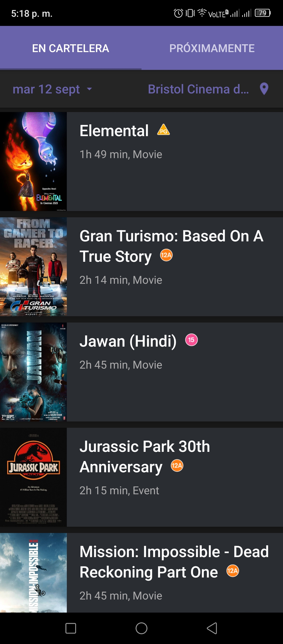This screenshot has width=283, height=644.
Task: Tap the Elemental poster thumbnail
Action: click(33, 162)
